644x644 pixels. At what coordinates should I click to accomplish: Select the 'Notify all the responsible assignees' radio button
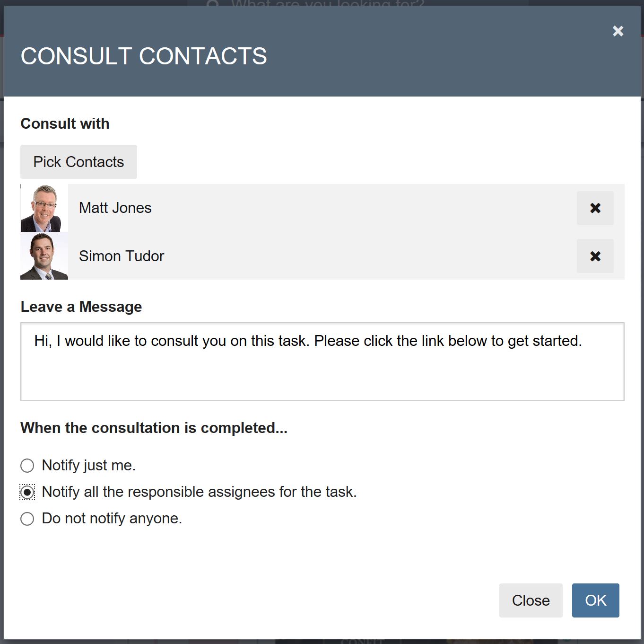(27, 492)
